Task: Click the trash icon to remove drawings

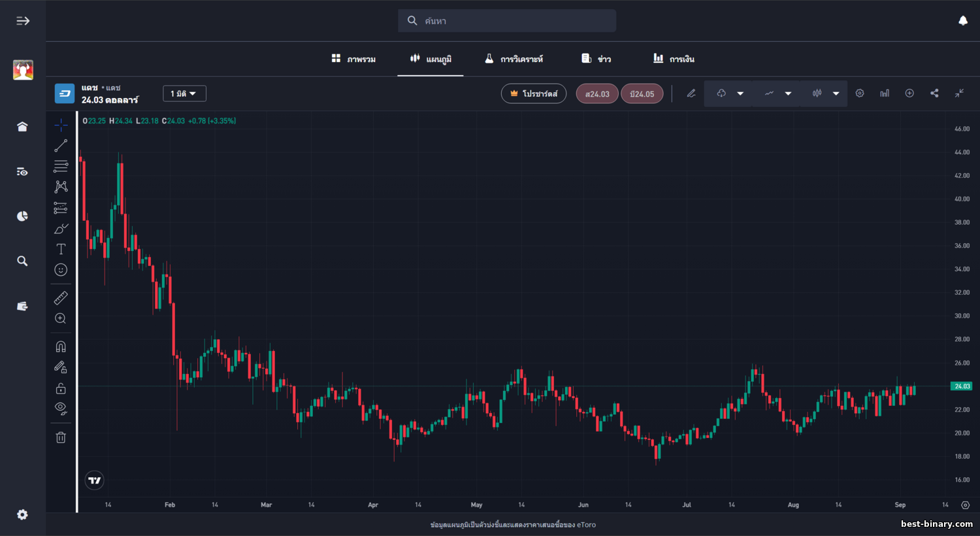Action: click(x=61, y=437)
